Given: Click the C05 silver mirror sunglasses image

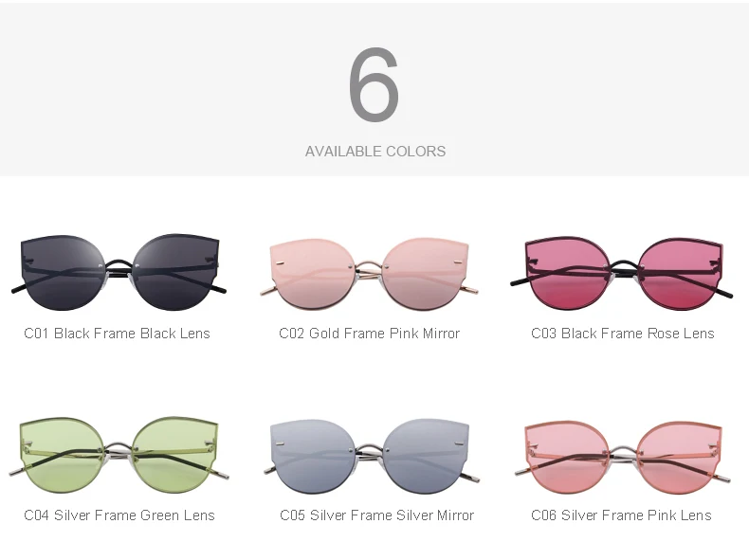Looking at the screenshot, I should pyautogui.click(x=370, y=456).
